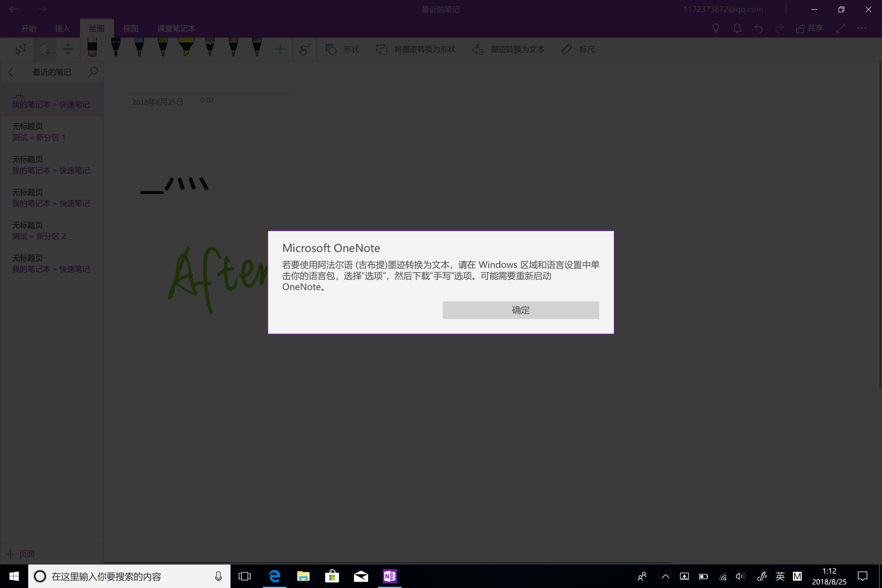Open Microsoft Store from taskbar

coord(332,576)
